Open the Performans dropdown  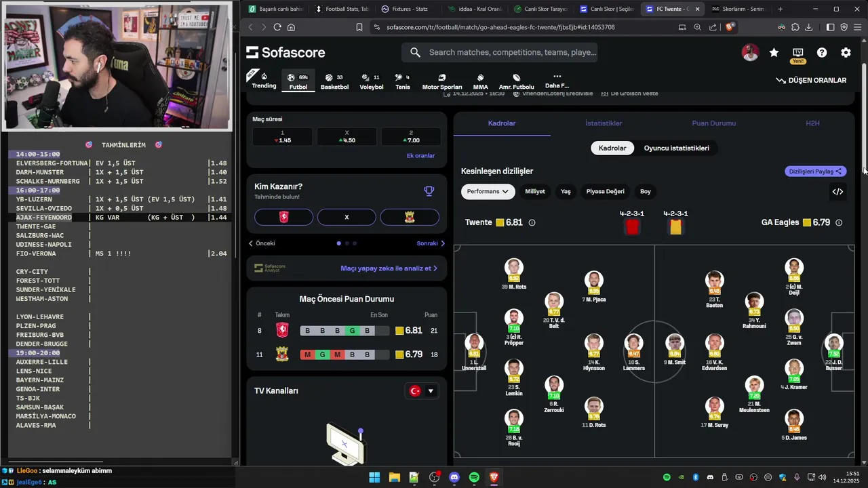(x=488, y=192)
